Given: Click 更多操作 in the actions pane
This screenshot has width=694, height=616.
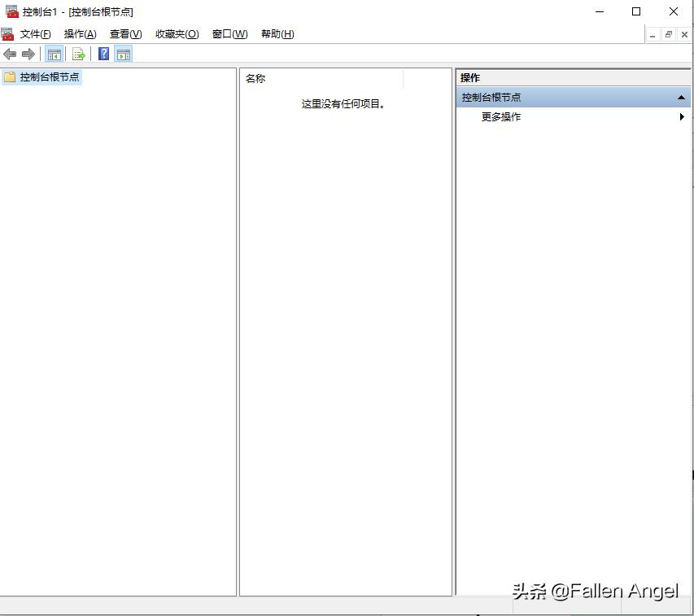Looking at the screenshot, I should [x=500, y=116].
